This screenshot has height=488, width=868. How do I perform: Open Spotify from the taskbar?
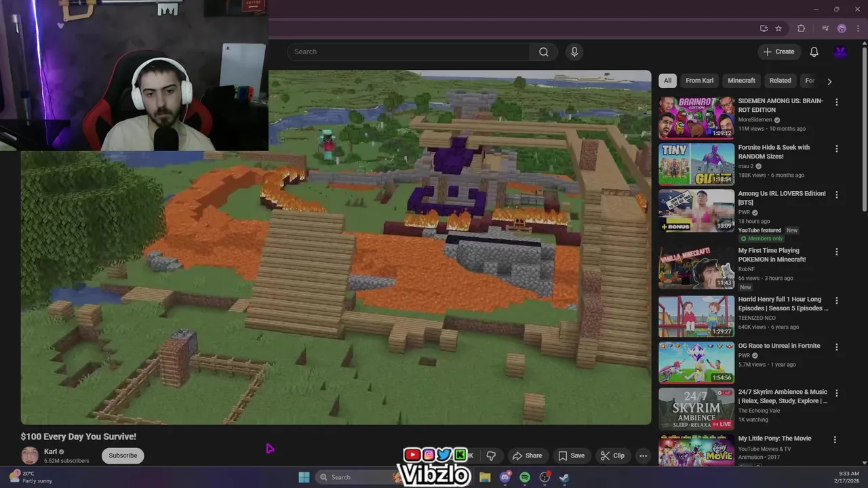(x=525, y=477)
